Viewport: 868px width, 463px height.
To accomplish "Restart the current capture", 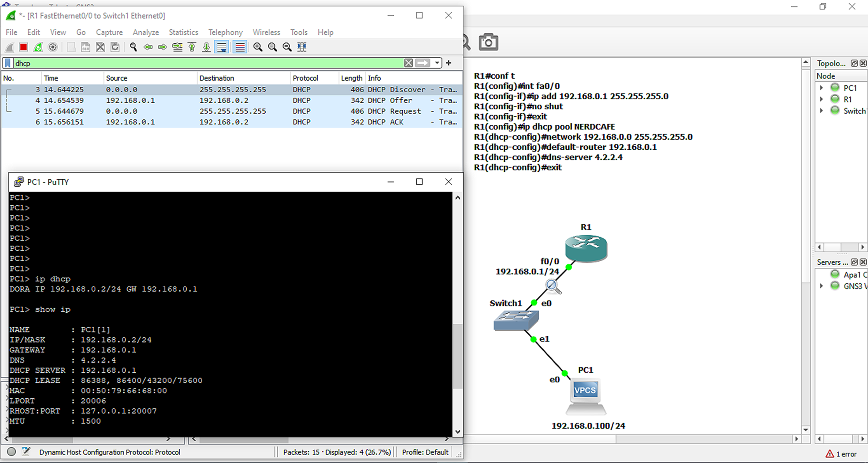I will tap(38, 47).
